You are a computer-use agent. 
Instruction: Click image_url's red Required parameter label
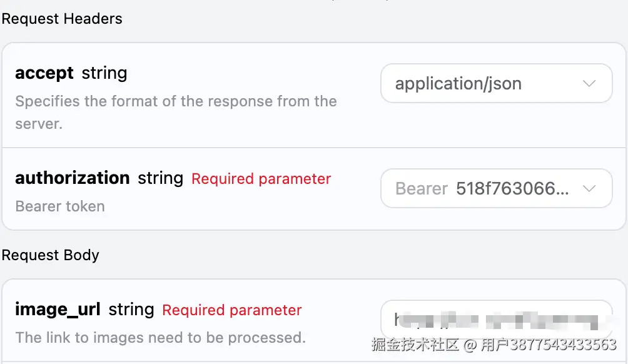tap(232, 310)
